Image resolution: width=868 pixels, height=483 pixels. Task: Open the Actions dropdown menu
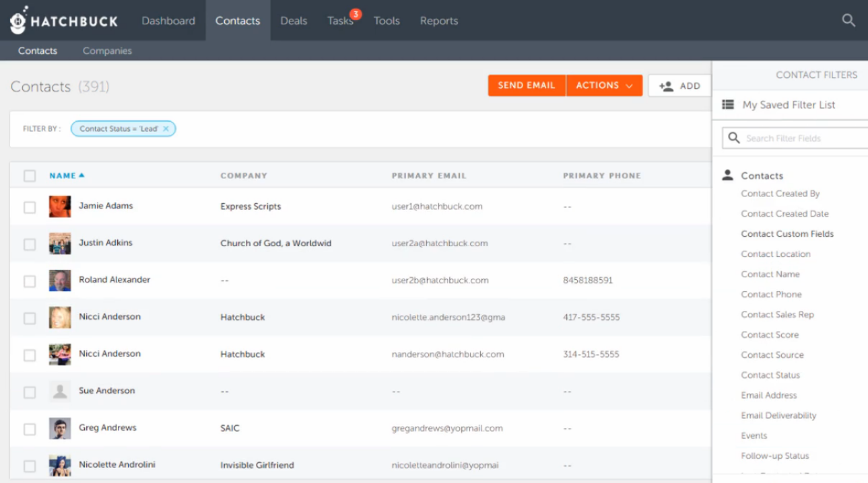coord(604,85)
